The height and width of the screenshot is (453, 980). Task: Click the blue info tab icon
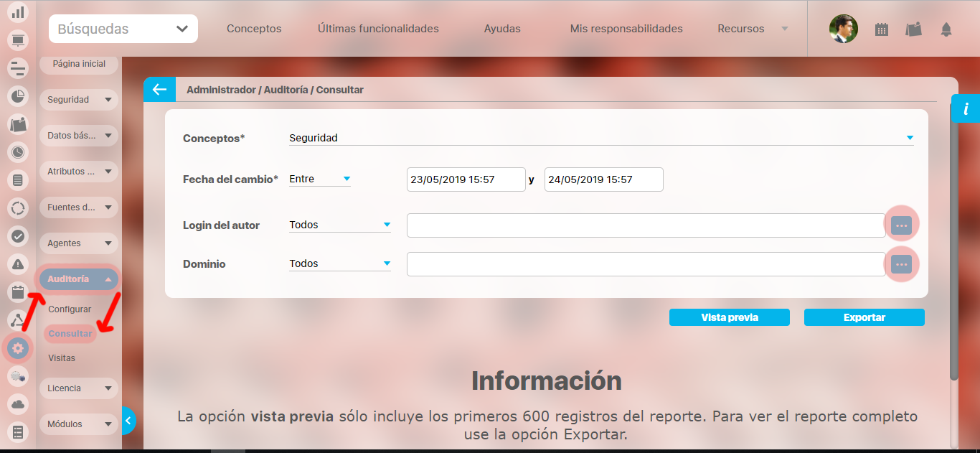(x=966, y=109)
